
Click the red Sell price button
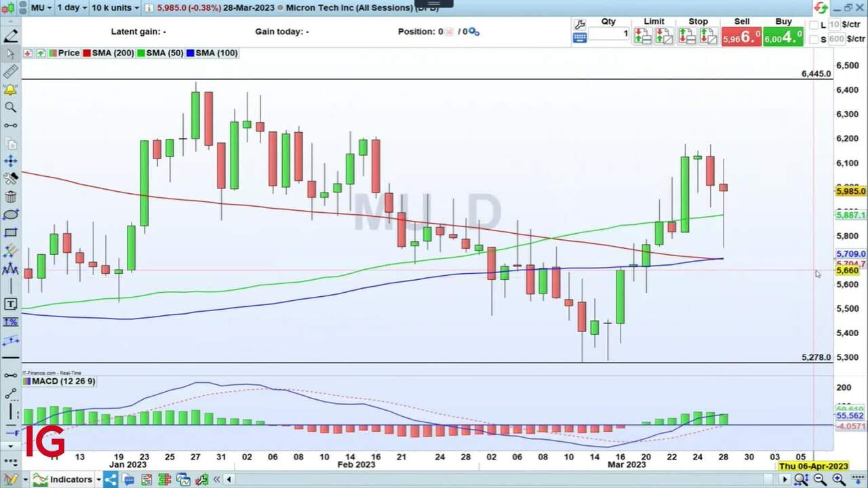741,37
